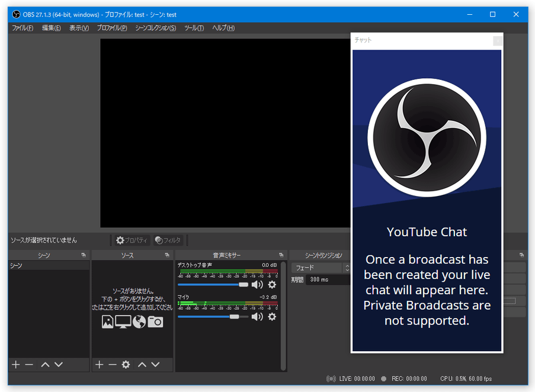Viewport: 535px width, 392px height.
Task: Float the dock partly hidden behind the chat
Action: click(521, 255)
